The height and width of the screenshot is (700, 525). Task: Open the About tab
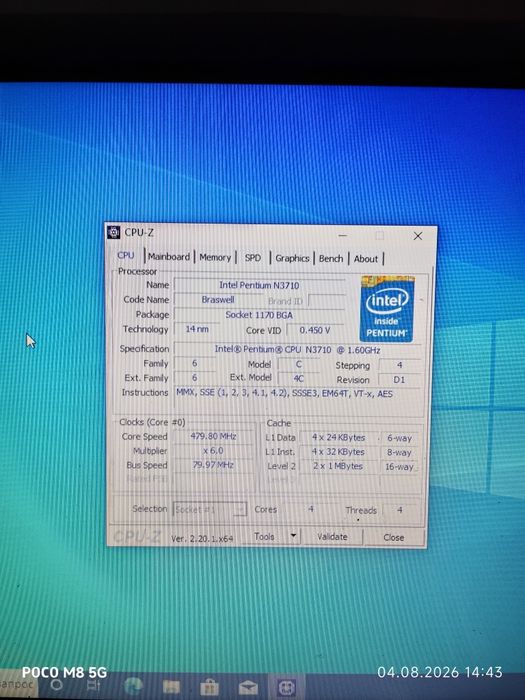(366, 259)
